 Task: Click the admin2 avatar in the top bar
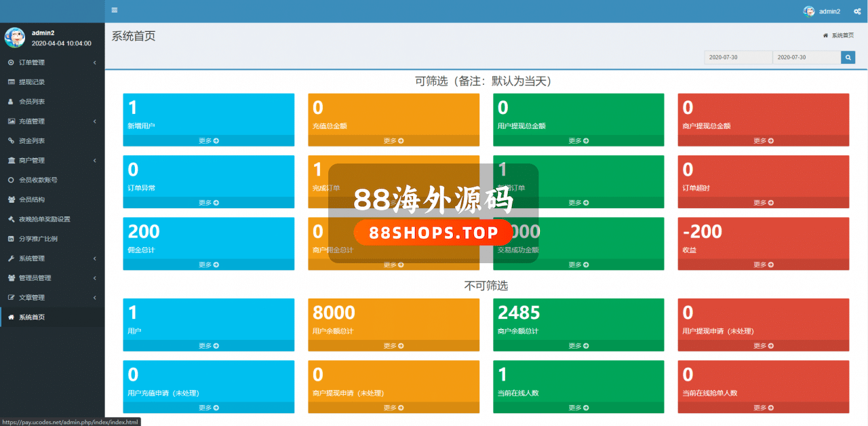(809, 12)
